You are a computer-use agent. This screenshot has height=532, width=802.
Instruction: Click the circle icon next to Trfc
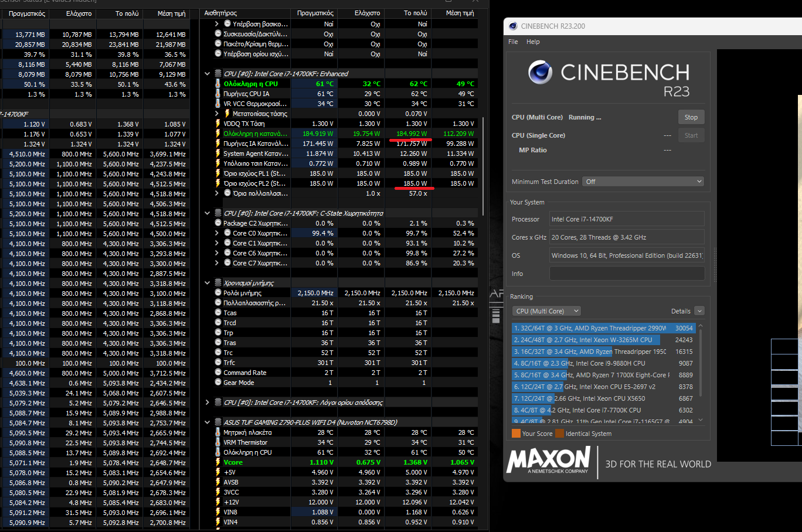[x=218, y=363]
